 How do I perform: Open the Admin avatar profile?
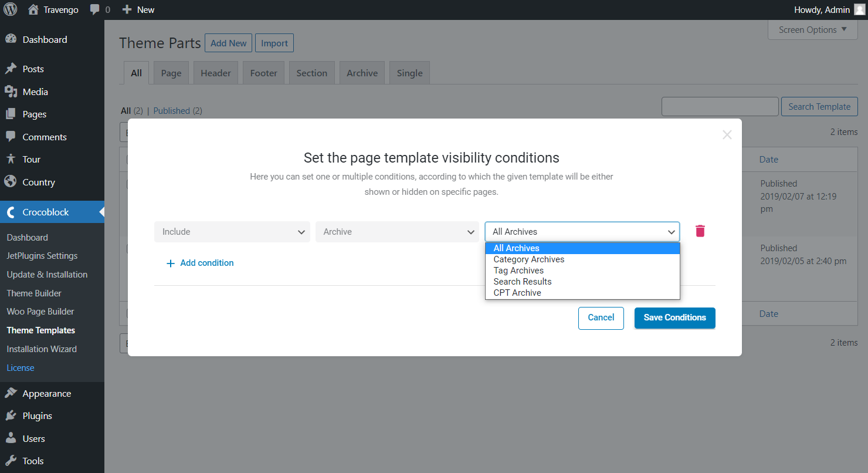[x=859, y=9]
